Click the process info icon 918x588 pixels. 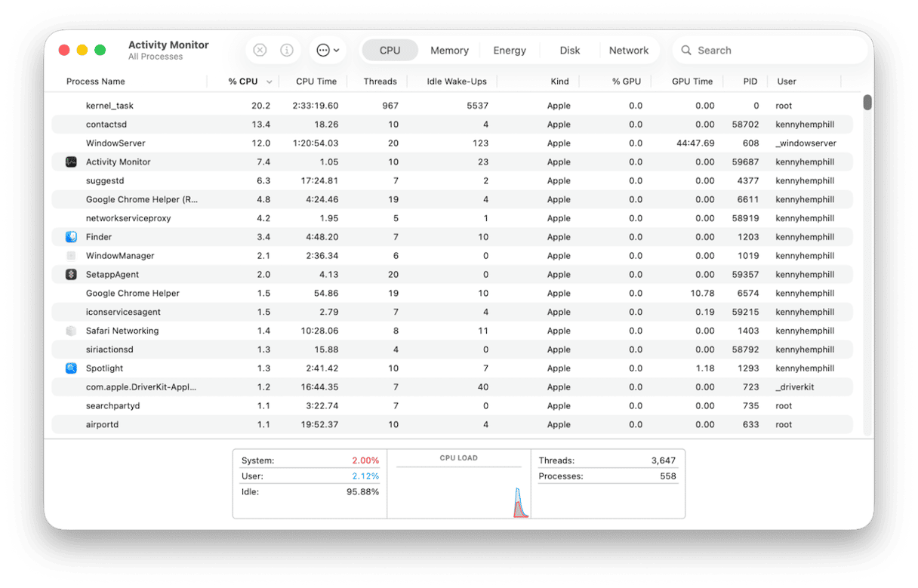click(287, 51)
